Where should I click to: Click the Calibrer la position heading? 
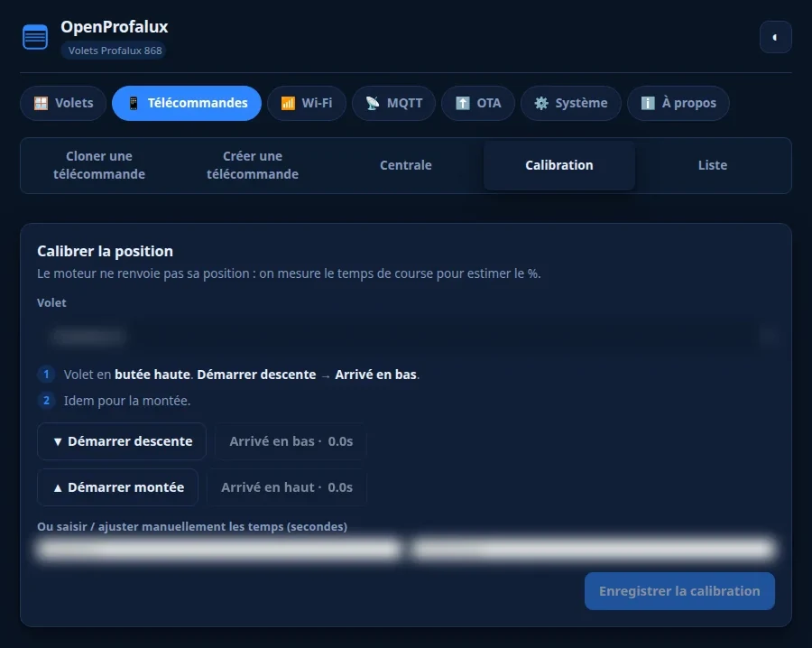(x=106, y=251)
